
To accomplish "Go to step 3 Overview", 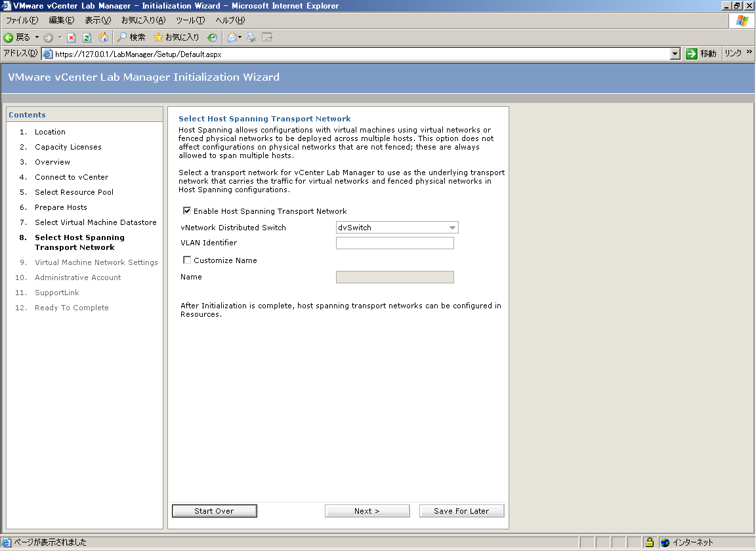I will click(x=52, y=162).
